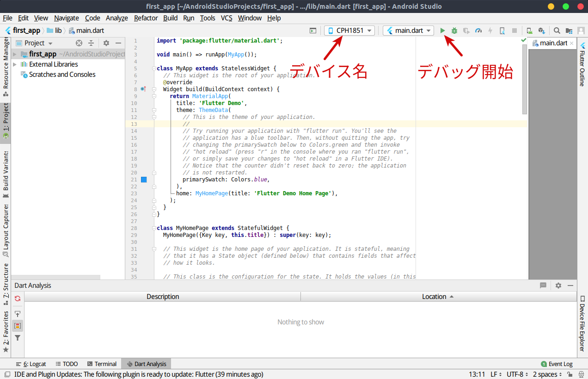This screenshot has width=588, height=379.
Task: Open the UTF-8 encoding selector
Action: point(517,374)
